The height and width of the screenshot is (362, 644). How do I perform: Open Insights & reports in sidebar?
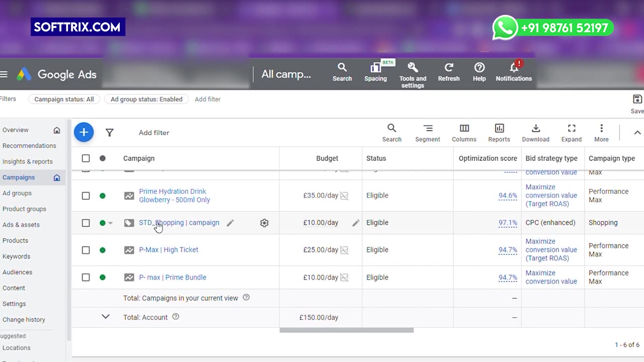28,161
